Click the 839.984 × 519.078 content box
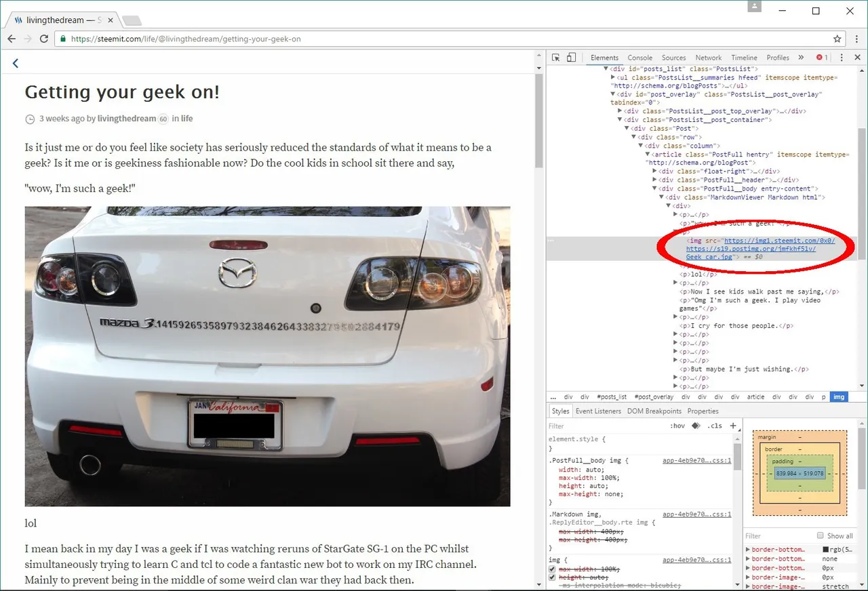868x591 pixels. [800, 473]
